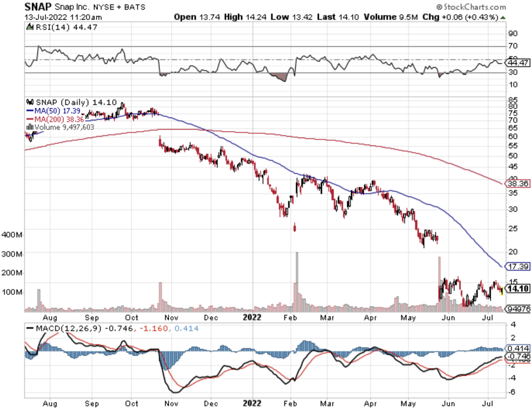The height and width of the screenshot is (409, 532).
Task: Click the volume bars icon in legend
Action: tap(30, 127)
